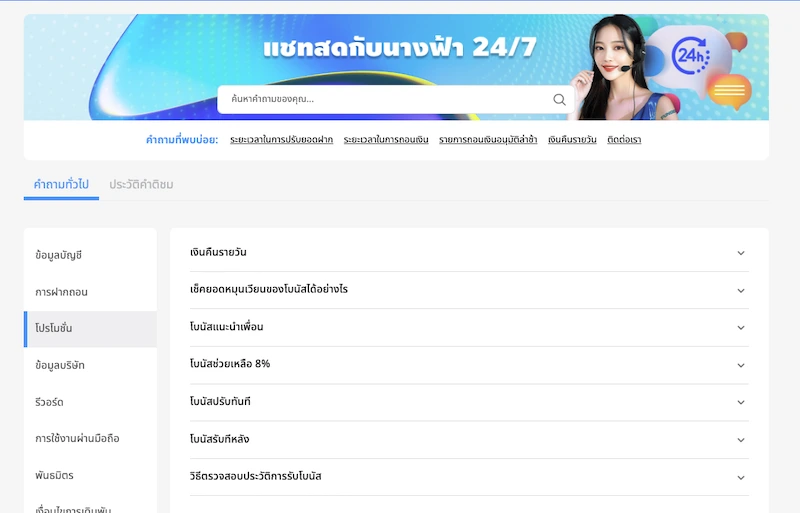This screenshot has width=800, height=513.
Task: Focus the question search input field
Action: tap(395, 100)
